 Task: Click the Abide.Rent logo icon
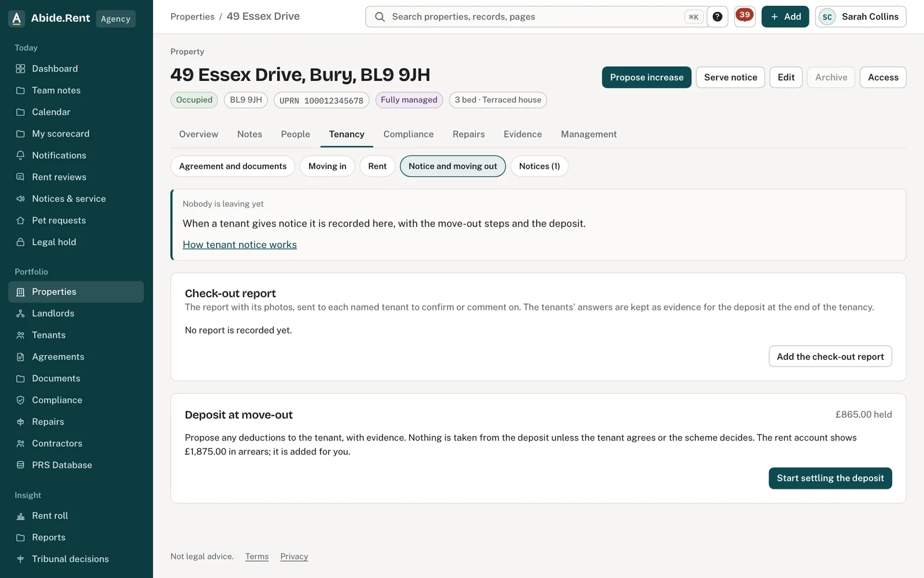[x=17, y=18]
